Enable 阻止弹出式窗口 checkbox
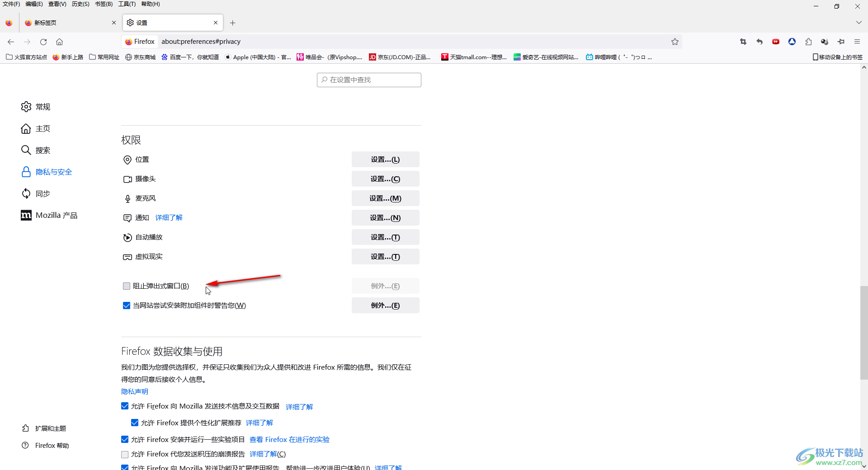Screen dimensions: 868x470 [x=127, y=286]
